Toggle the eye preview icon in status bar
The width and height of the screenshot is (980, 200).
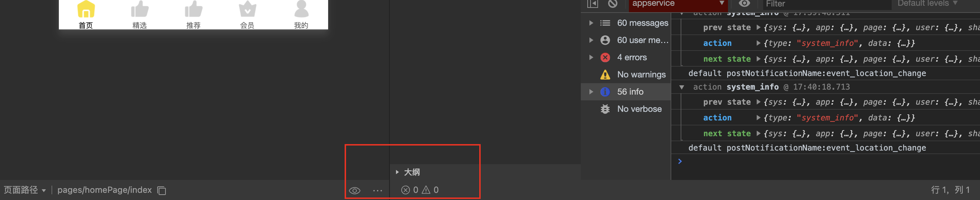coord(355,191)
